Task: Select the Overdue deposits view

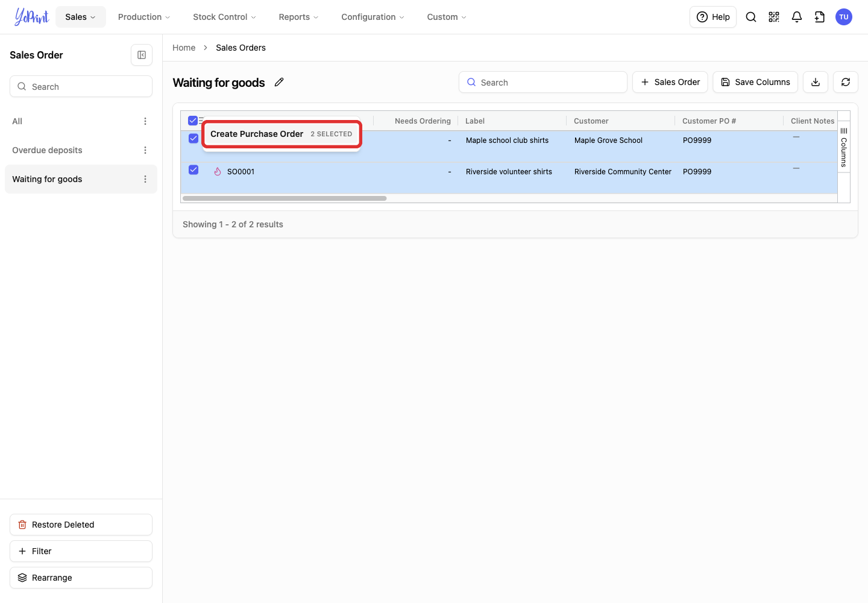Action: click(81, 150)
